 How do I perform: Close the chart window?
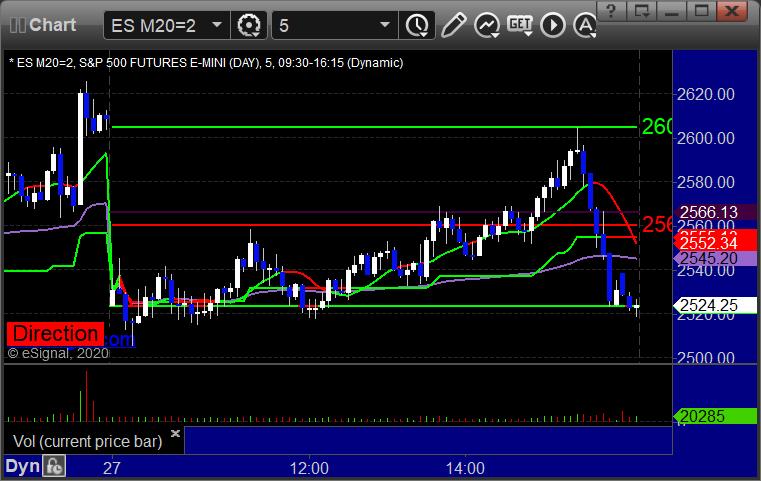[x=732, y=11]
